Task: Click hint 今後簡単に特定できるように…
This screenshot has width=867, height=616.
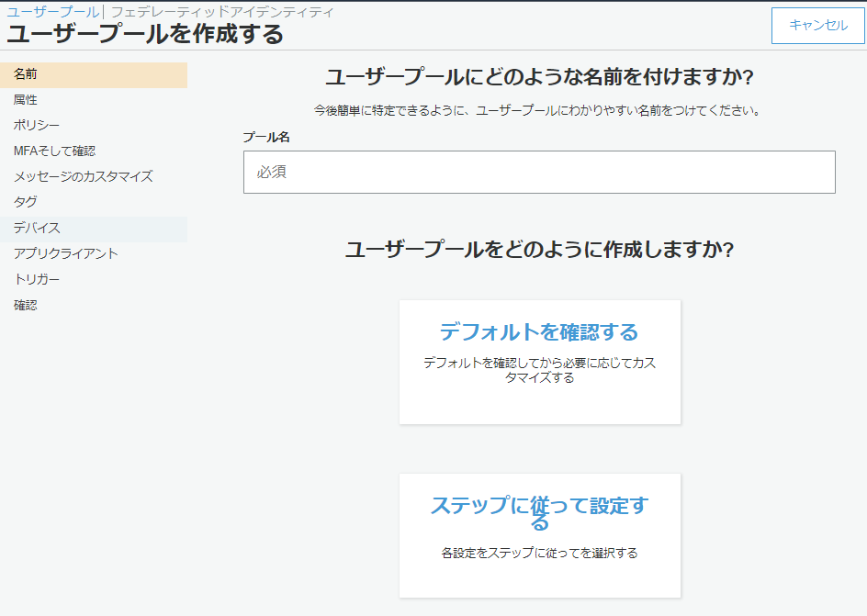Action: (538, 110)
